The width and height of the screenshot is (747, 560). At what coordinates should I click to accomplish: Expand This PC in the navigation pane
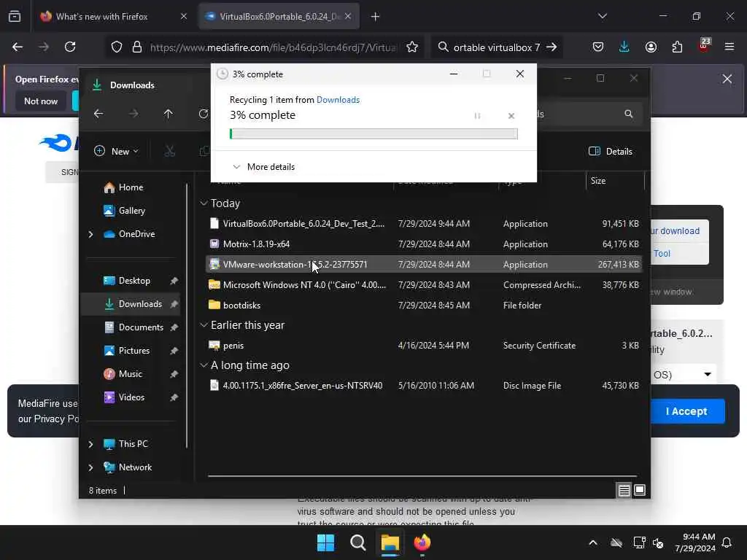[x=90, y=444]
